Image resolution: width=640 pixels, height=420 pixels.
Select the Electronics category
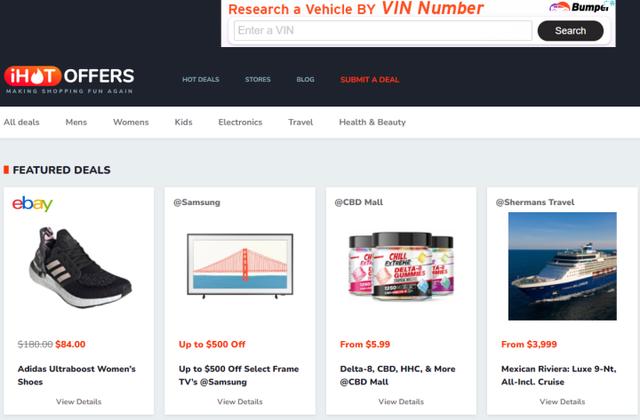(x=240, y=122)
